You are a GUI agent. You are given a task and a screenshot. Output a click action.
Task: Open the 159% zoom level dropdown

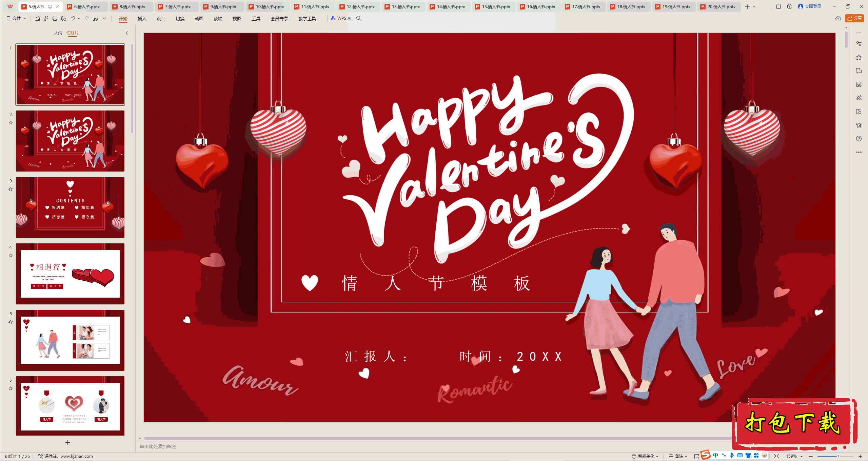pos(794,456)
